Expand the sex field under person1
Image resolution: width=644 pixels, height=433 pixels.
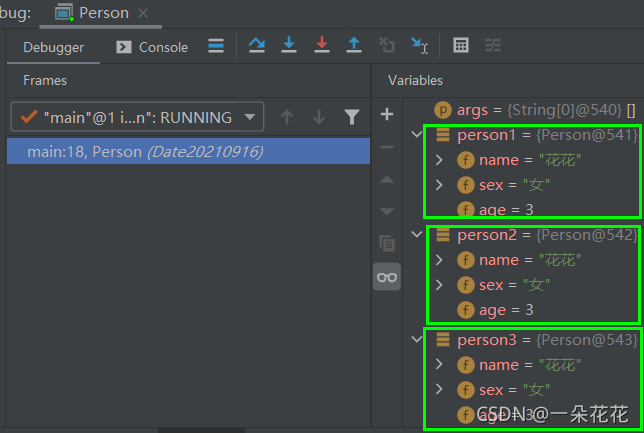439,185
